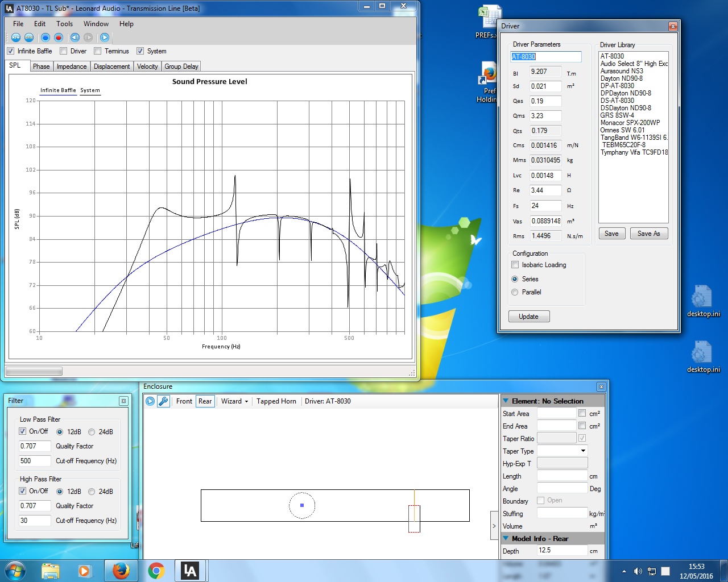Click the Open project toolbar icon
Screen dimensions: 728x582
[x=29, y=38]
